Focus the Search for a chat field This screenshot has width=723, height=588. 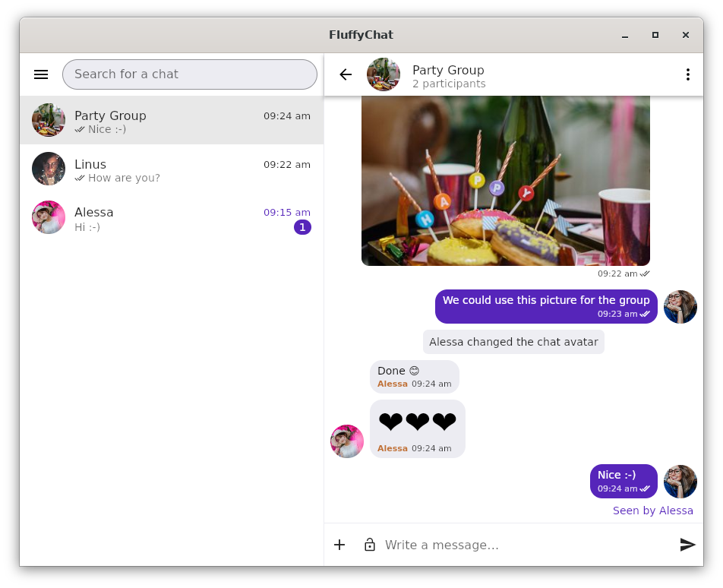click(x=190, y=74)
